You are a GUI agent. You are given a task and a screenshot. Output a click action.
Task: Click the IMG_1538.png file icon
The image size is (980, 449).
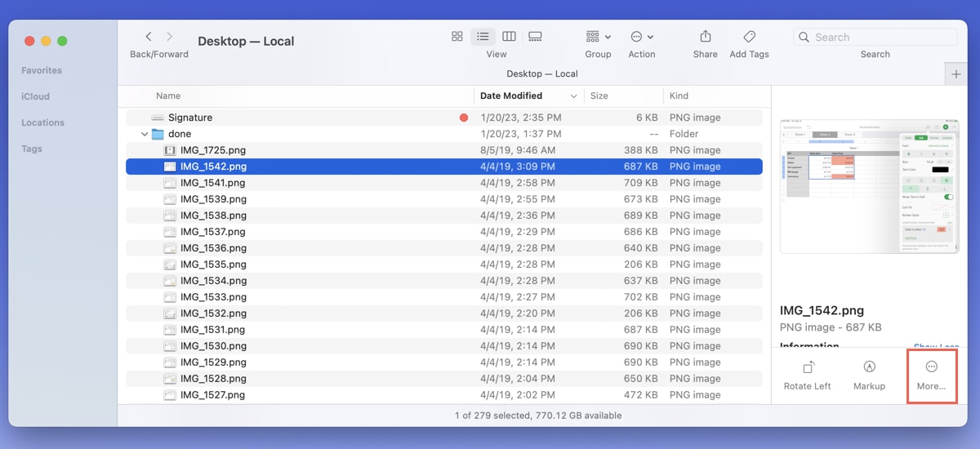coord(170,216)
